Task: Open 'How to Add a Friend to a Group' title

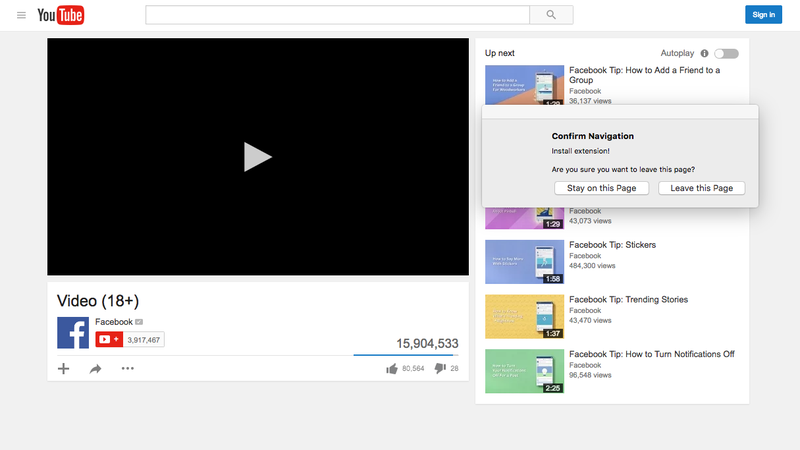Action: click(644, 75)
